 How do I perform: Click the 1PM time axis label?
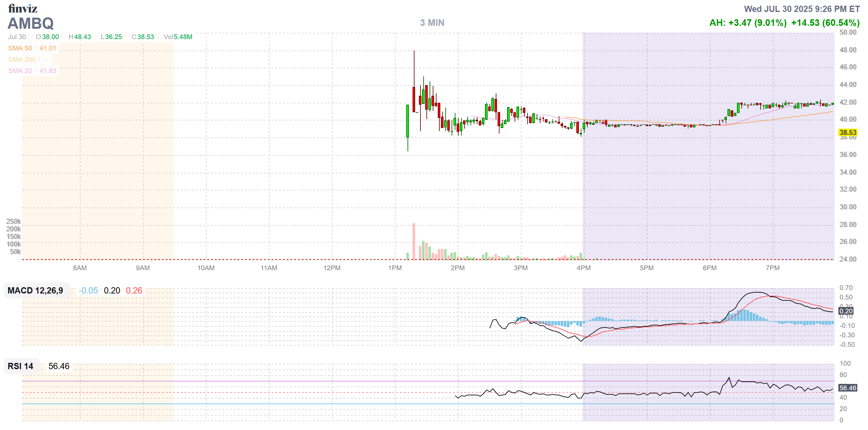(395, 268)
